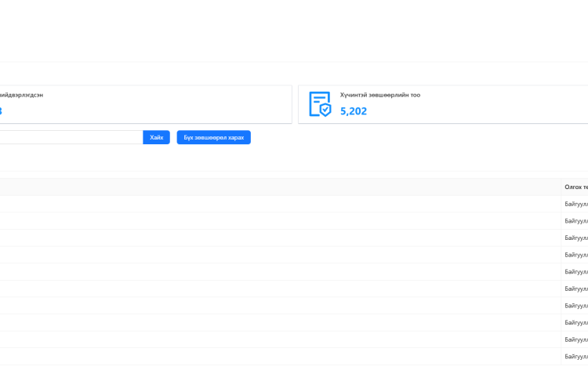Choose the fifth row's Байгуул entry
The width and height of the screenshot is (588, 392).
click(575, 272)
